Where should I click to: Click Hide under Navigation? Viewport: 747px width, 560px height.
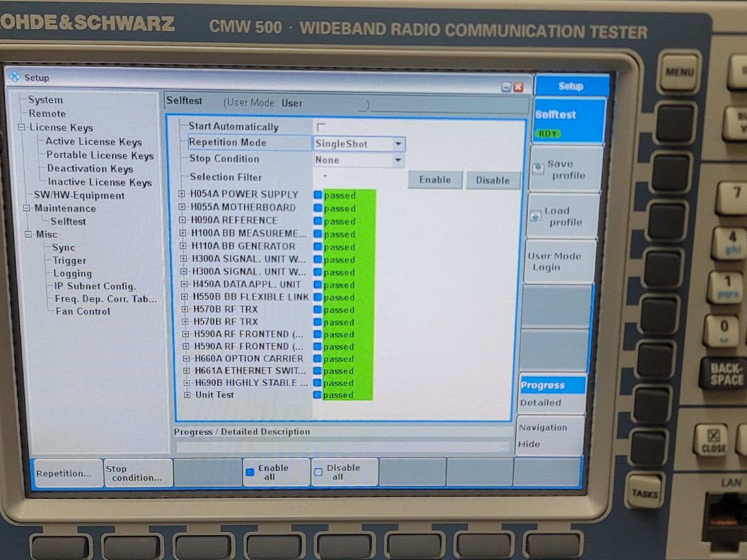point(529,444)
